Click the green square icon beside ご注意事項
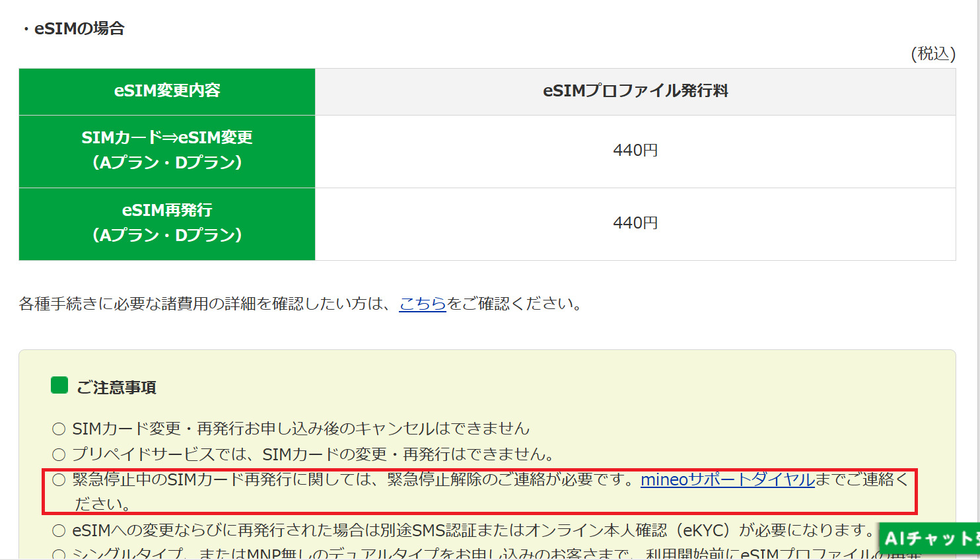 (59, 386)
